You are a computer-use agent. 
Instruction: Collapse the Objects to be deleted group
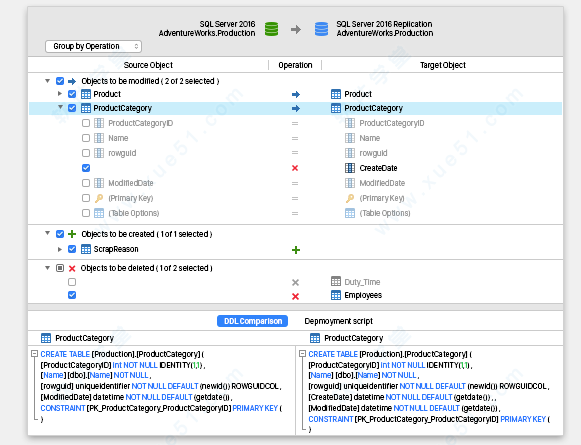(x=47, y=268)
